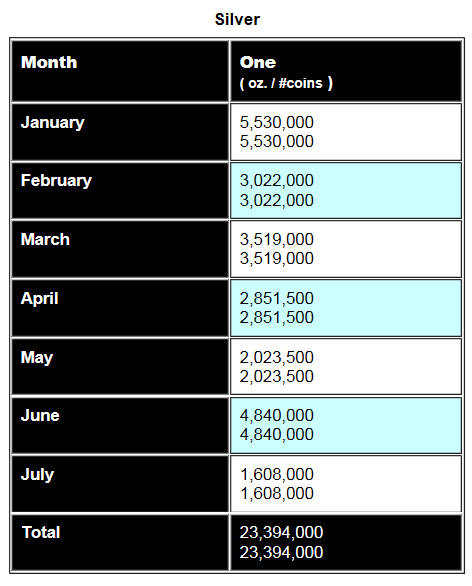Click the January value 5,530,000 cell
This screenshot has width=472, height=586.
tap(346, 132)
